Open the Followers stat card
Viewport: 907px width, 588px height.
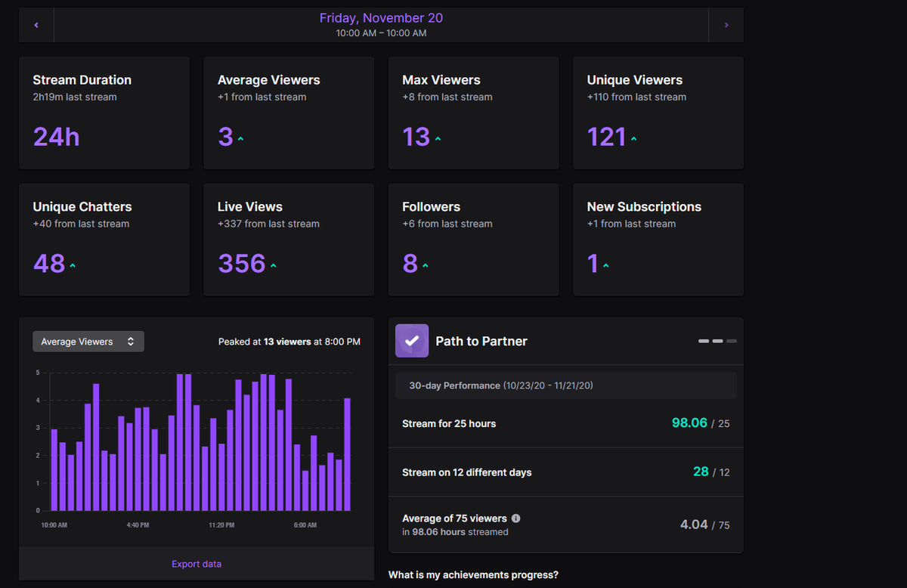(474, 240)
